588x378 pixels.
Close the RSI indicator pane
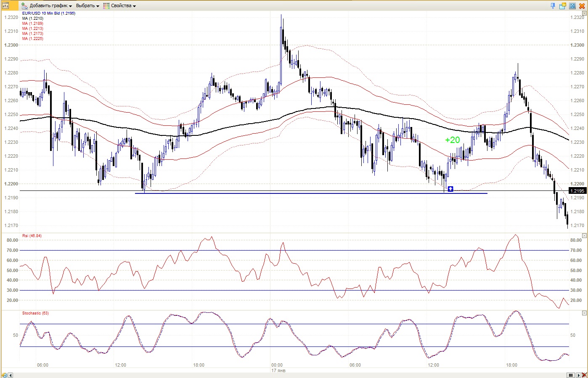pyautogui.click(x=584, y=236)
